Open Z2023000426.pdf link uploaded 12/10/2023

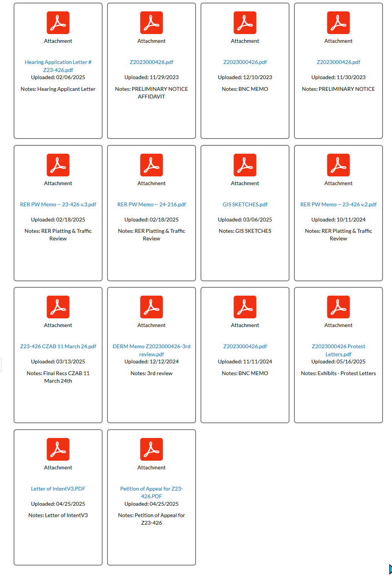245,62
